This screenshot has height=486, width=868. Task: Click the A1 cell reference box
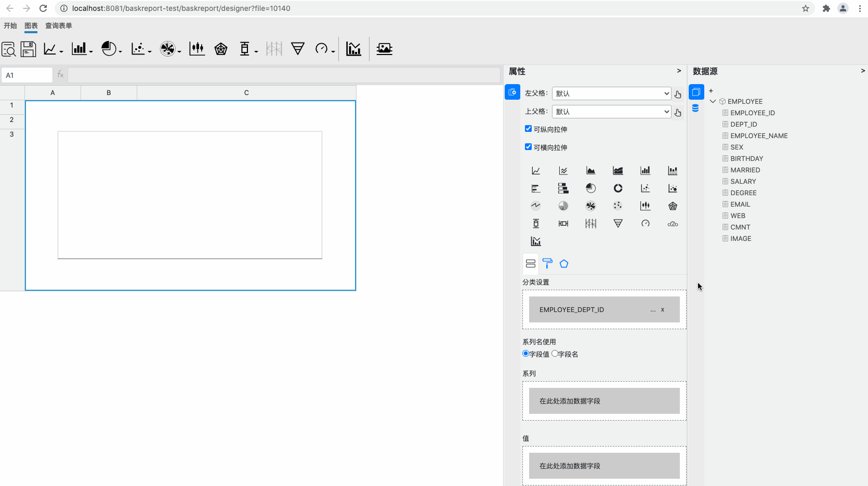point(27,75)
